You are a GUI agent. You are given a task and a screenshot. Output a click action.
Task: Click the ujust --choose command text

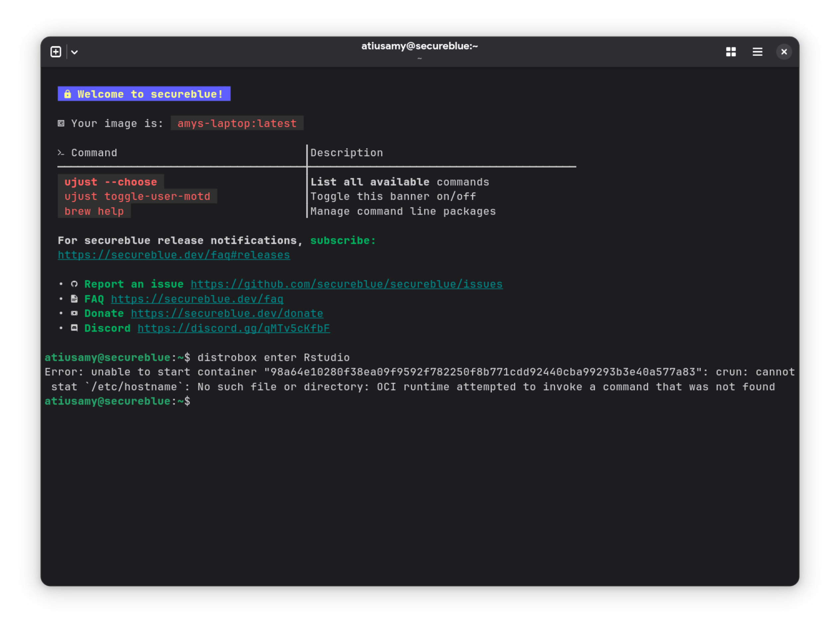[x=111, y=182]
